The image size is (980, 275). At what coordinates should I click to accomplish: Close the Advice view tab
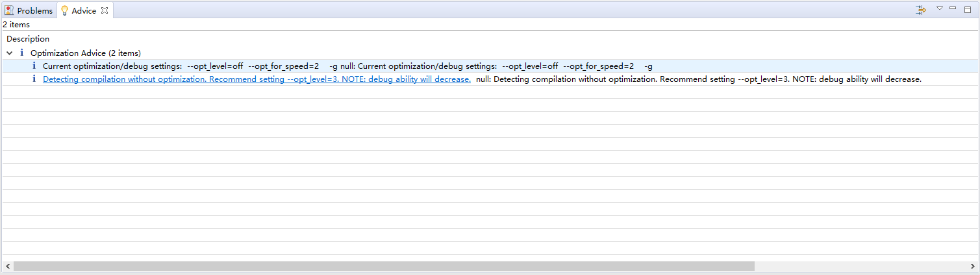(105, 10)
